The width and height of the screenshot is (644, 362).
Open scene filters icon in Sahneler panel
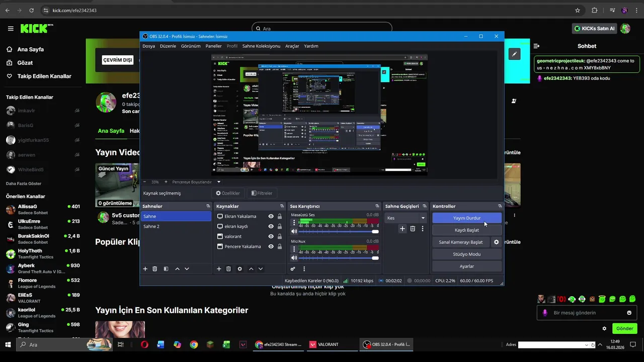[x=166, y=269]
